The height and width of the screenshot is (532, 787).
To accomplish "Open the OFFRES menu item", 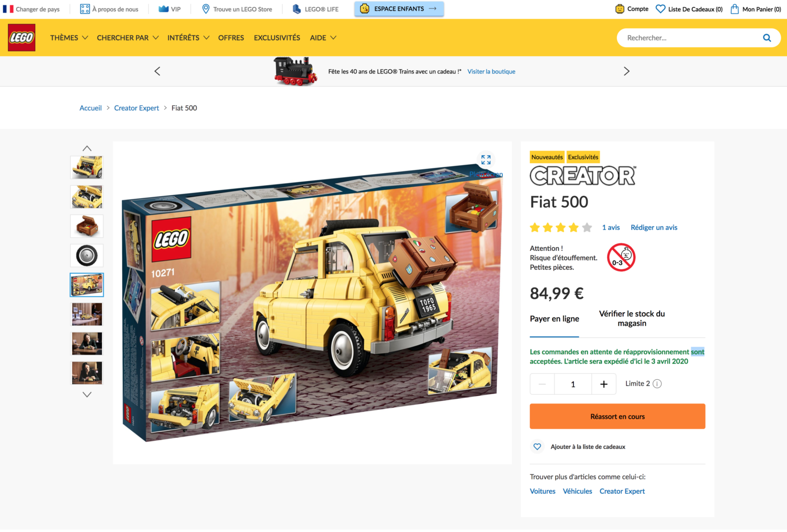I will [x=231, y=38].
